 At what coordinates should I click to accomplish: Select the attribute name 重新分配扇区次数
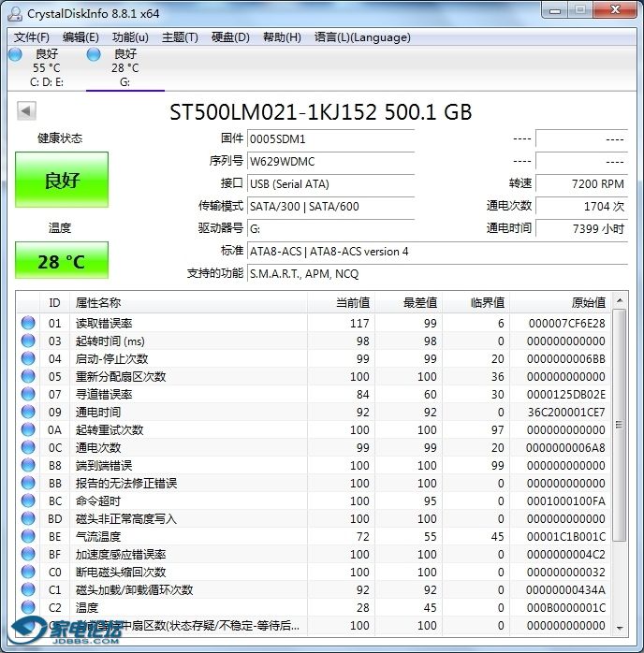click(x=121, y=376)
